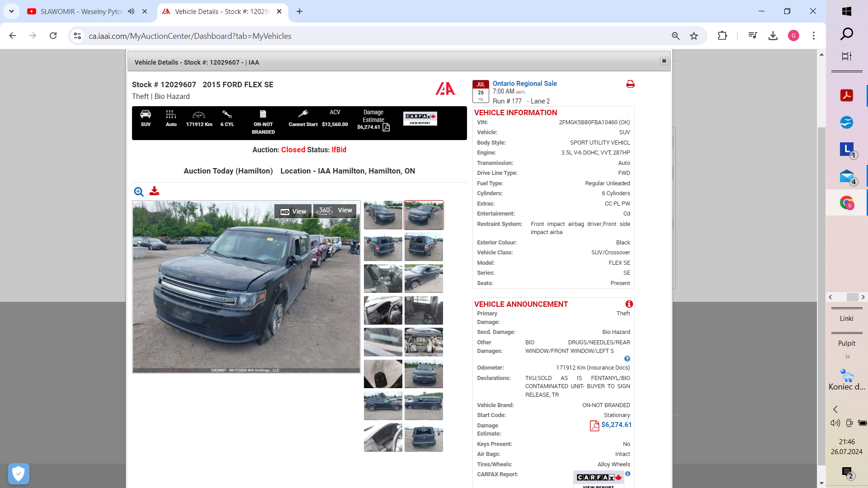Close the SŁAWOMIR YouTube tab
Viewport: 868px width, 488px height.
(x=145, y=12)
